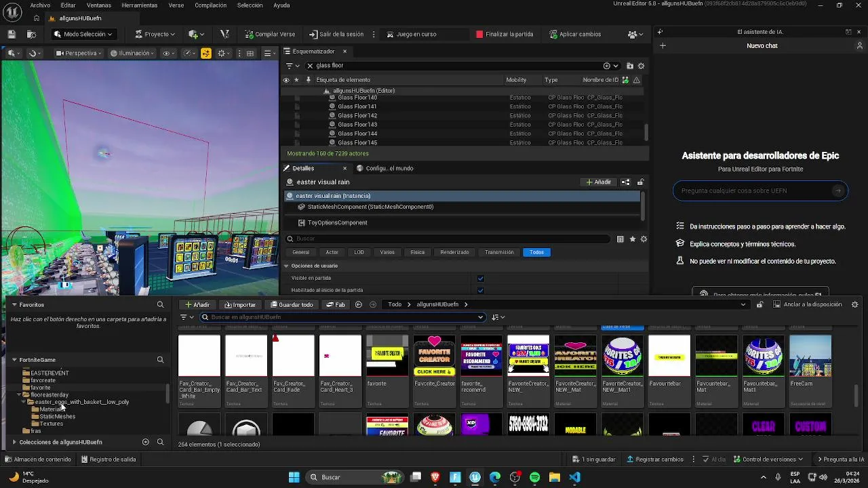Click details property matrix grid icon
Viewport: 868px width, 488px height.
pos(620,239)
